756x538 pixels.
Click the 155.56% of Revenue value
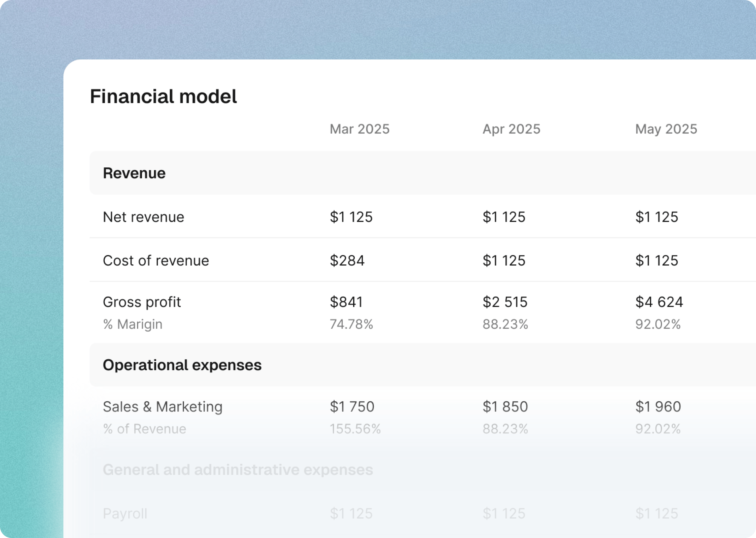tap(355, 429)
